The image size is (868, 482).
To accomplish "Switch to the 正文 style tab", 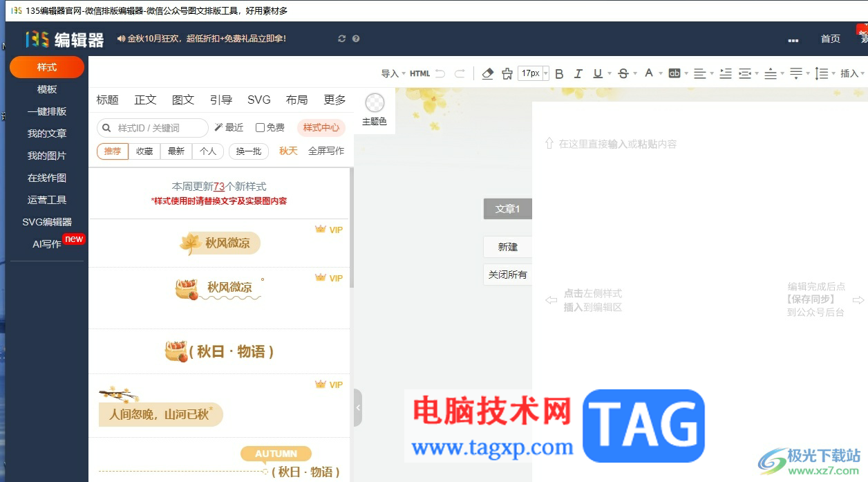I will pyautogui.click(x=145, y=100).
